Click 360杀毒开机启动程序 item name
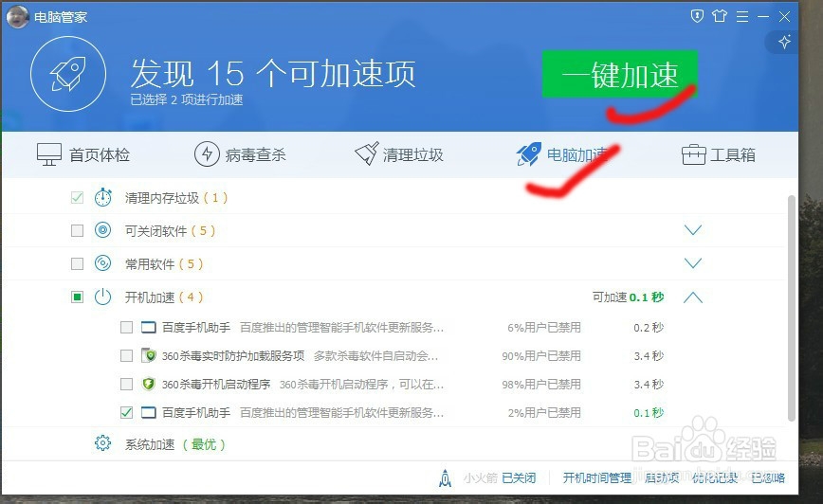Viewport: 823px width, 504px height. pyautogui.click(x=216, y=385)
